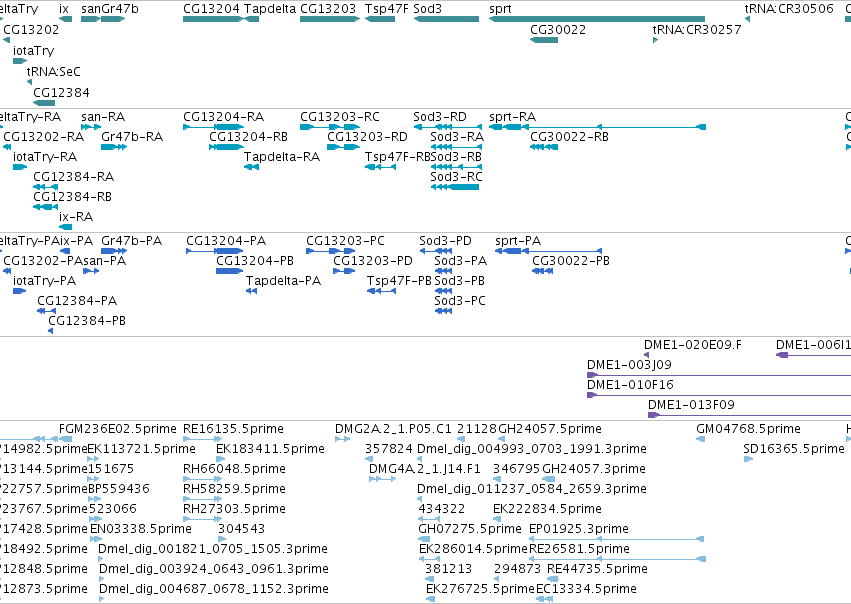The image size is (851, 604).
Task: Click the GM04768.5prime EST label
Action: pos(748,429)
